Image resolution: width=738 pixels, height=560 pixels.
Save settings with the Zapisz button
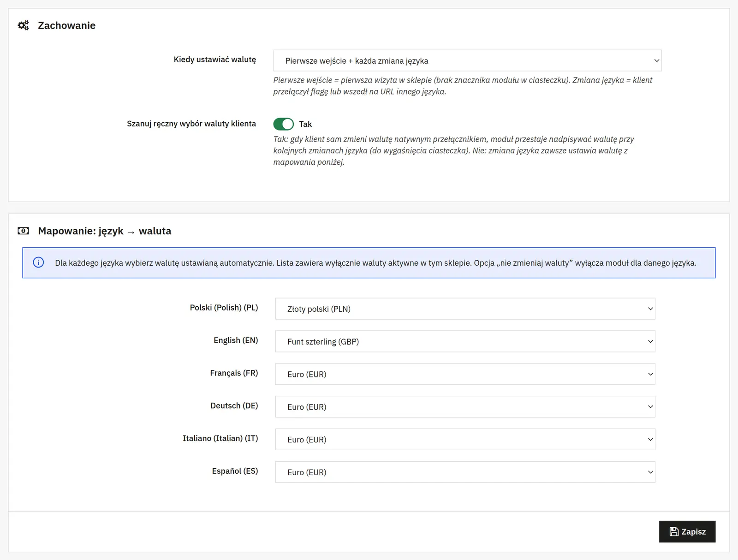687,531
